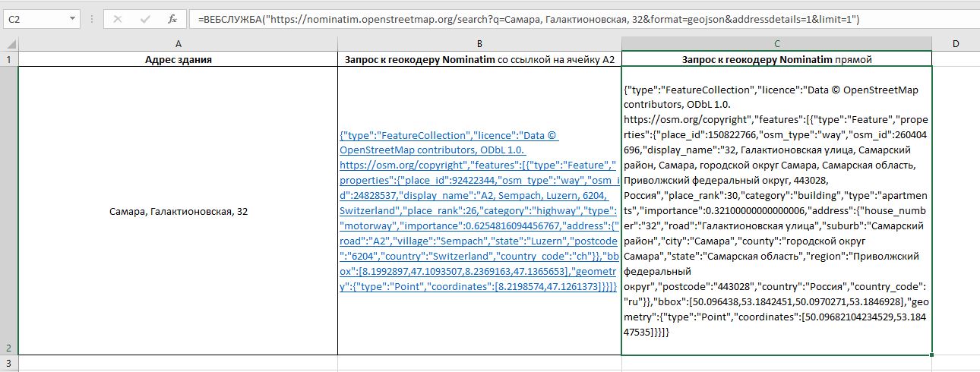Select the "Адрес здания" header cell
The image size is (980, 372).
(178, 59)
